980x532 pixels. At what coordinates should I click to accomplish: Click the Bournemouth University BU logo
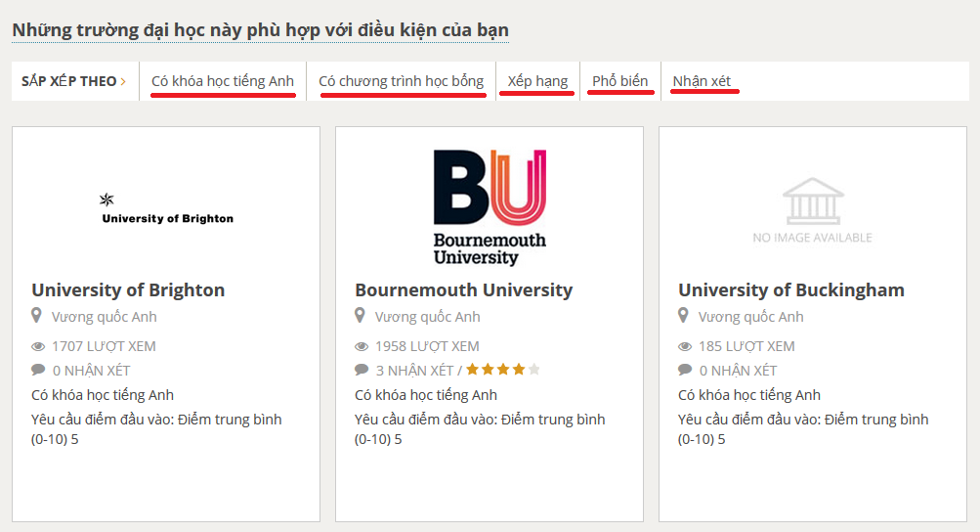coord(490,207)
